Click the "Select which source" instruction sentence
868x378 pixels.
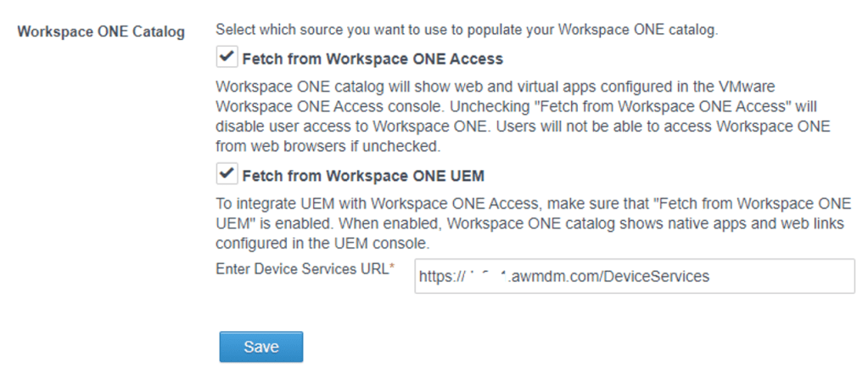point(467,31)
